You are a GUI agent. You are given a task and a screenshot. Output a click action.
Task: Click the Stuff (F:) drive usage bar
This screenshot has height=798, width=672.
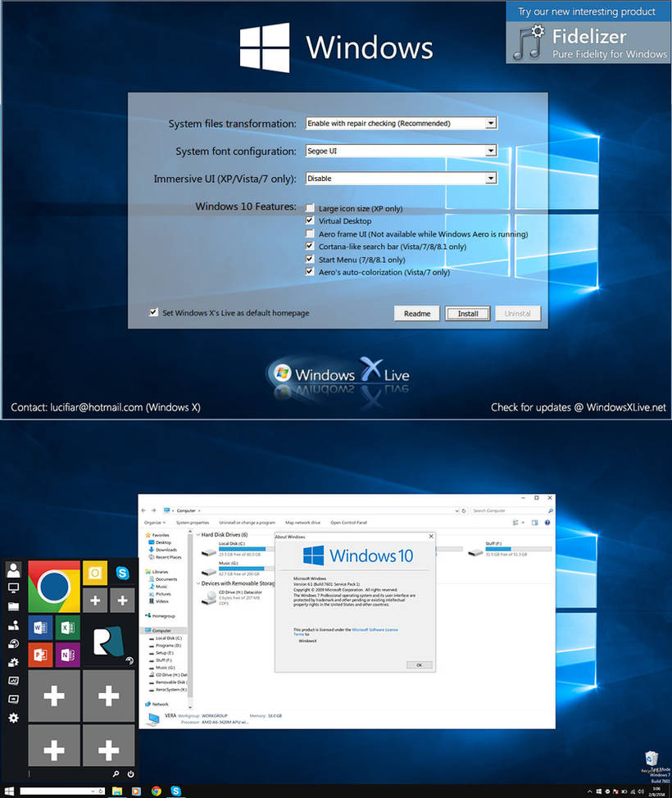coord(518,549)
